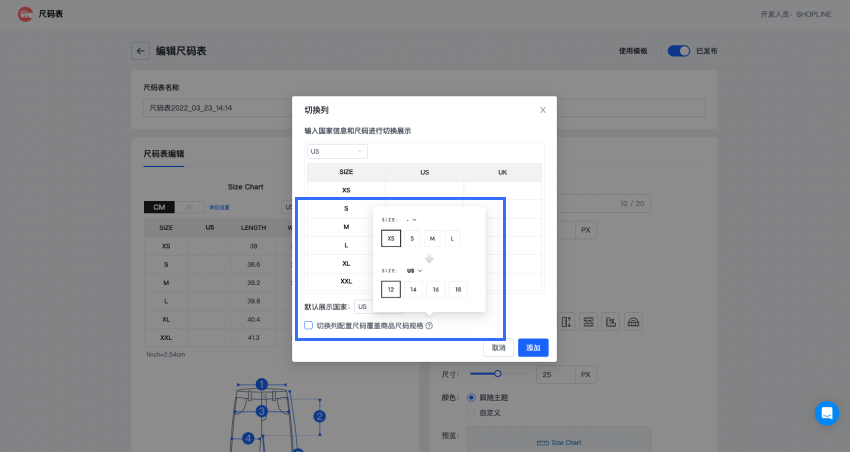Choose the 自定义 color radio option
Screen dimensions: 850x452
(472, 411)
